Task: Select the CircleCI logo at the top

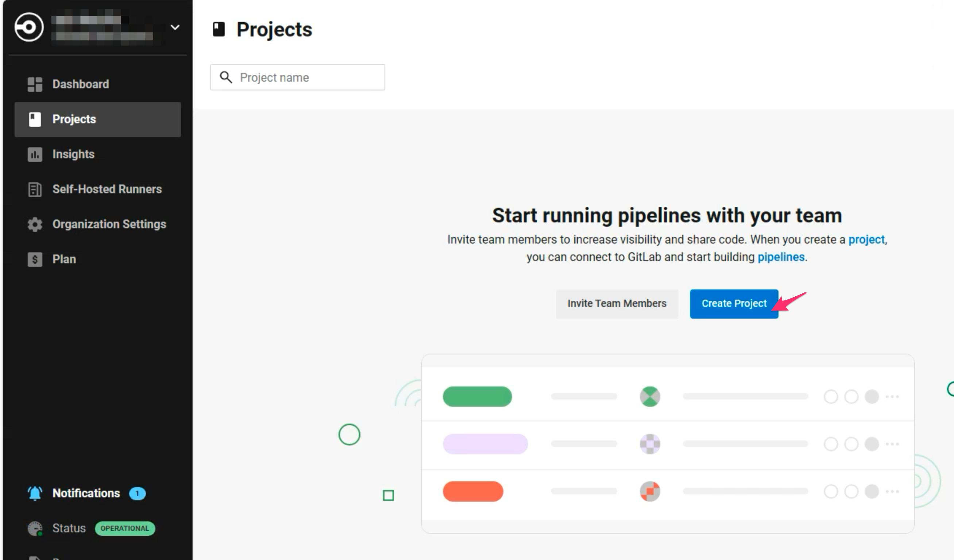Action: click(x=29, y=27)
